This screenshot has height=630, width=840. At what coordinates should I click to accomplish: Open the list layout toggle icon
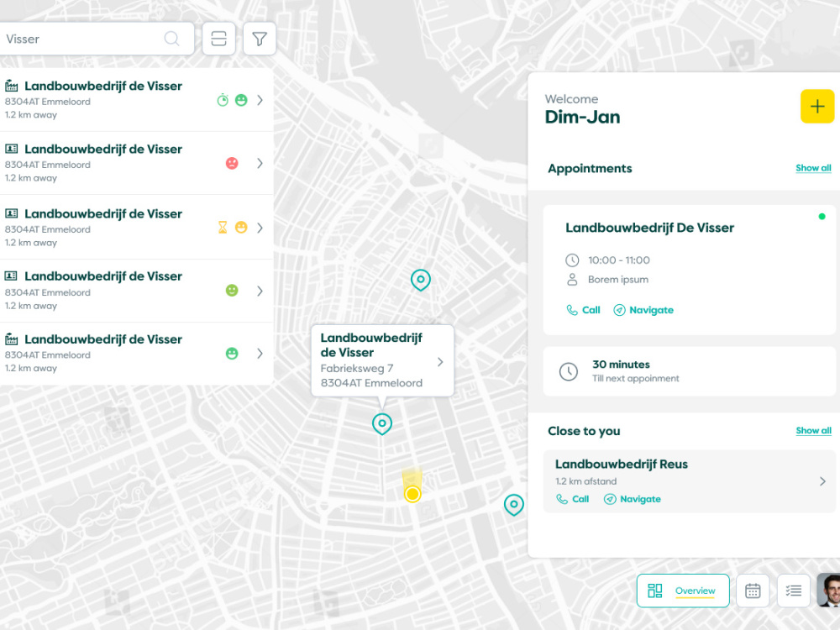tap(218, 39)
